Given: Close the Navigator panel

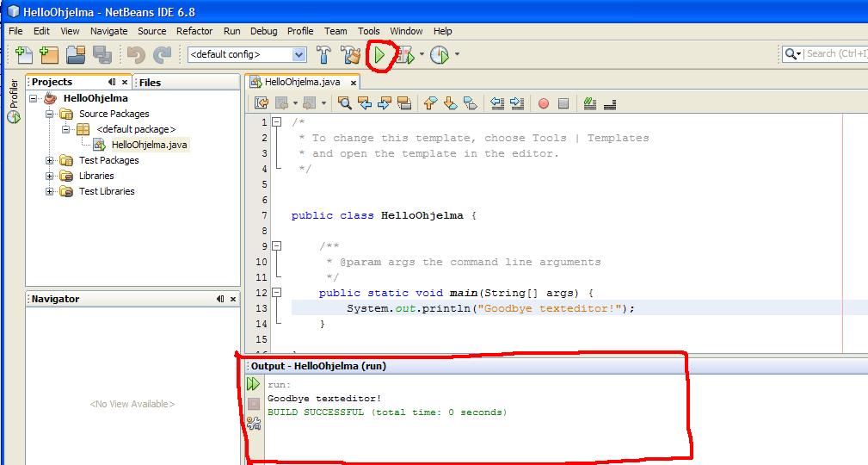Looking at the screenshot, I should 233,299.
